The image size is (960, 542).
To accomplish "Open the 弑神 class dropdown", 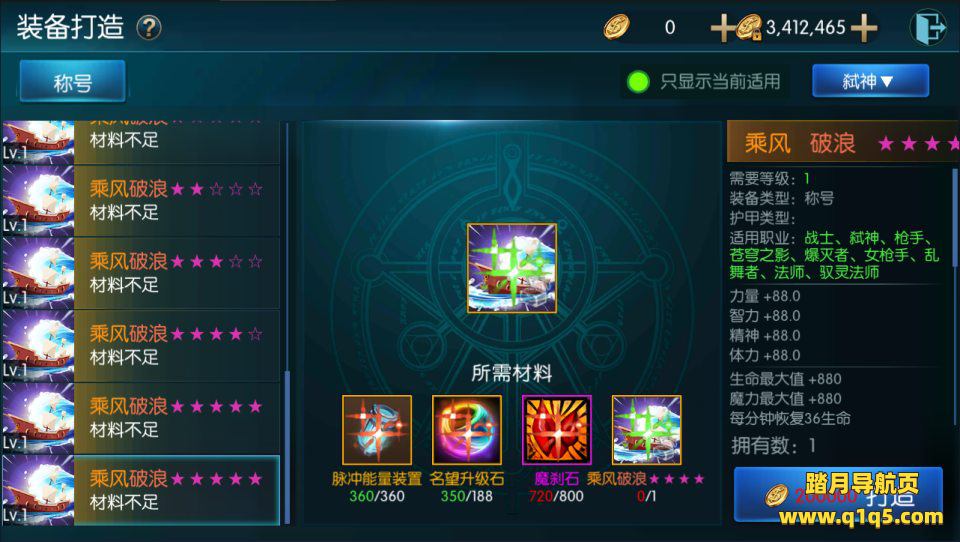I will coord(870,81).
